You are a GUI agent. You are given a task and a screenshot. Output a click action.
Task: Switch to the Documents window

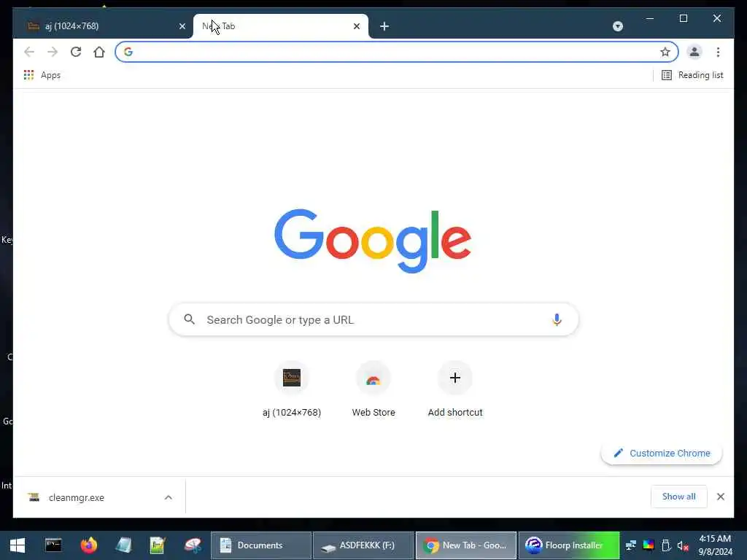pyautogui.click(x=261, y=545)
